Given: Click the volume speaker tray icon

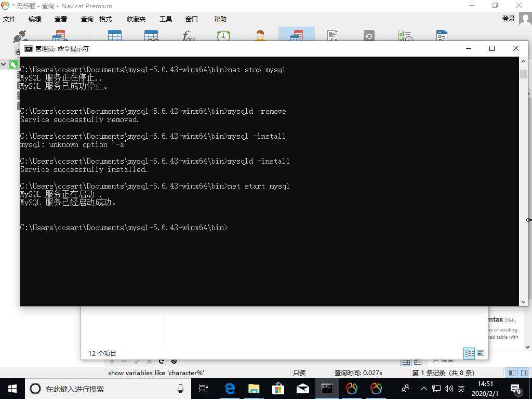Looking at the screenshot, I should pos(448,389).
